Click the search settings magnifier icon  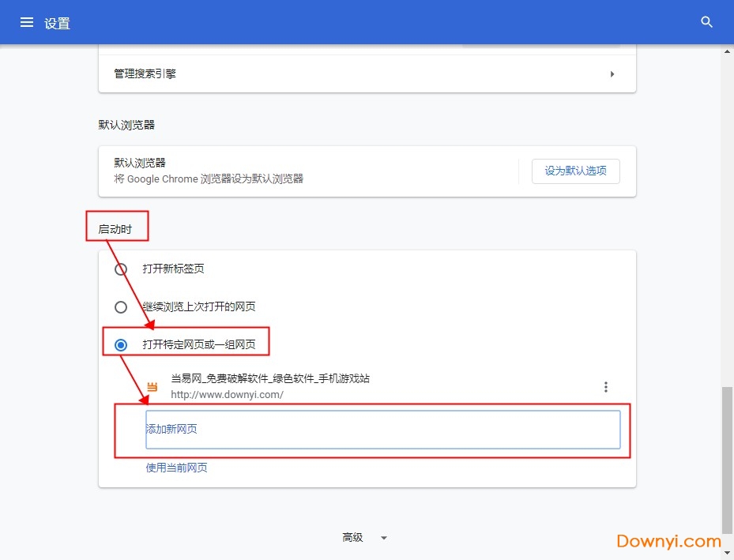coord(707,22)
